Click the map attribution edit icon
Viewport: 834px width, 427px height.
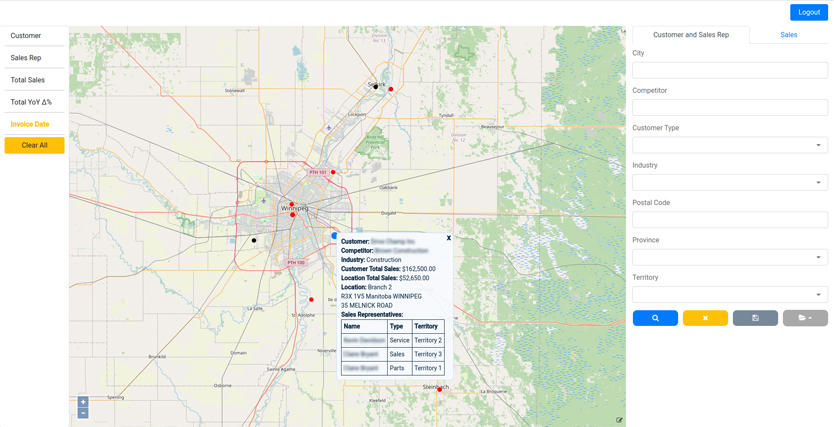(619, 420)
